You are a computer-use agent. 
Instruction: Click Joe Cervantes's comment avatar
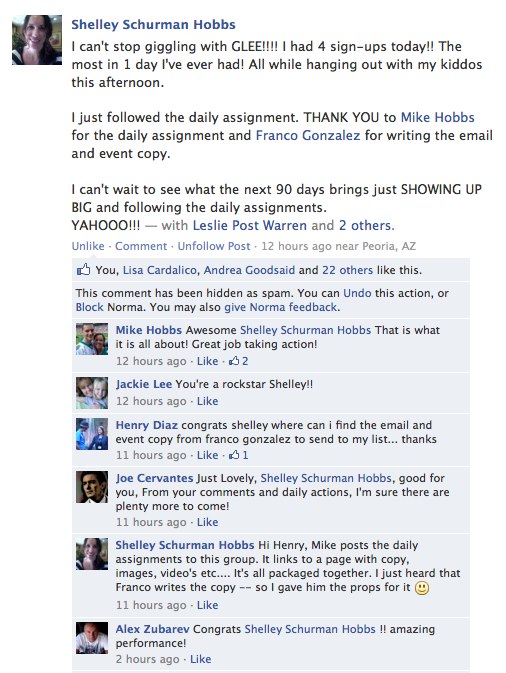(92, 487)
